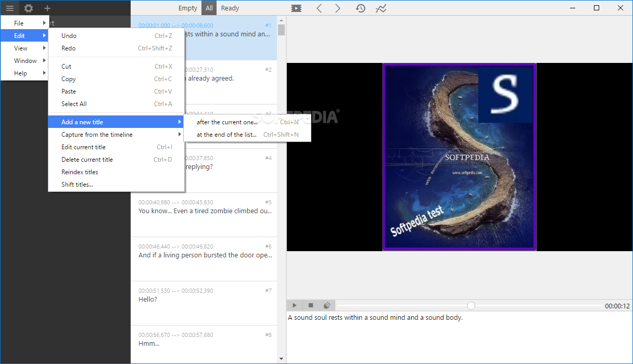Minimize the application window
The width and height of the screenshot is (633, 364).
pyautogui.click(x=573, y=8)
